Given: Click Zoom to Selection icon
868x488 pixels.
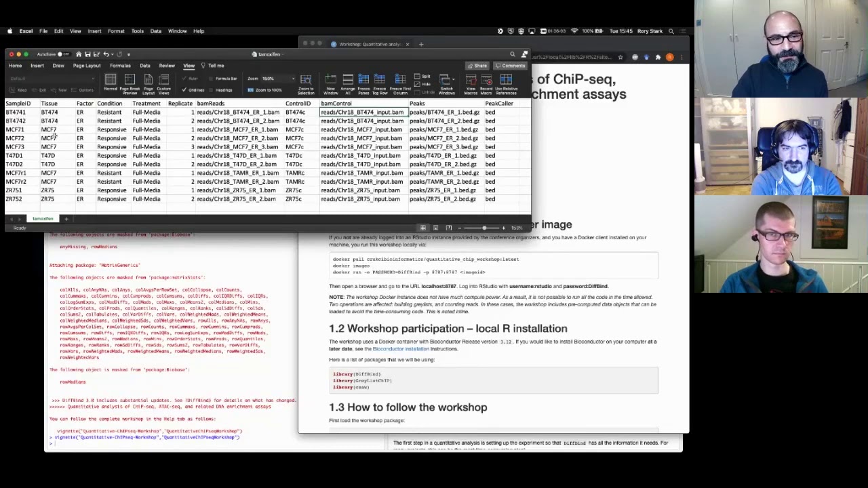Looking at the screenshot, I should [x=306, y=80].
